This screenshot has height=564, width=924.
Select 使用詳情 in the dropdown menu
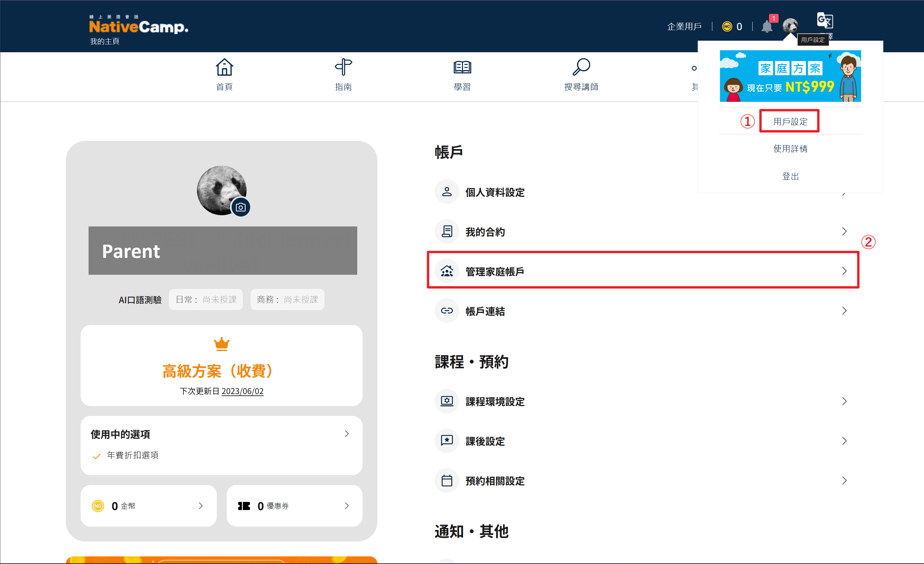click(790, 148)
